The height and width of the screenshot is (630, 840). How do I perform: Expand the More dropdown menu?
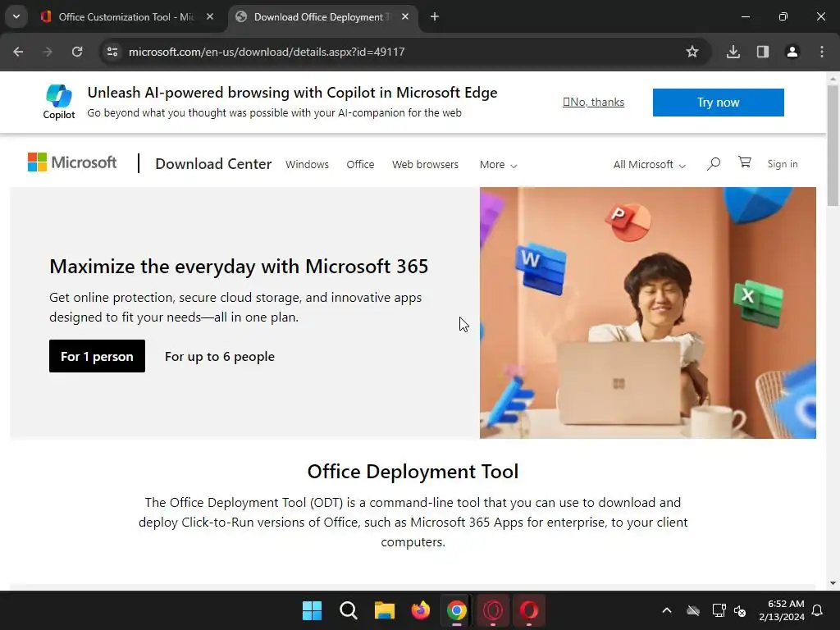[498, 164]
